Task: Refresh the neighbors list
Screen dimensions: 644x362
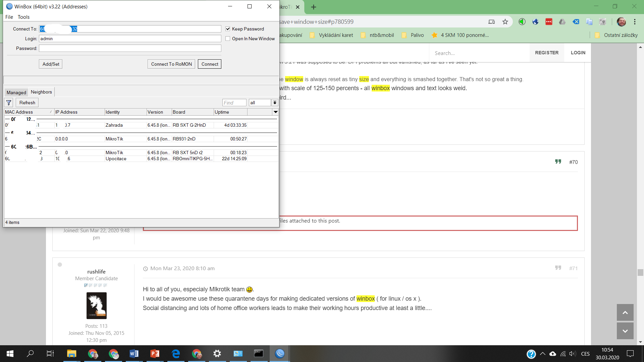Action: point(27,103)
